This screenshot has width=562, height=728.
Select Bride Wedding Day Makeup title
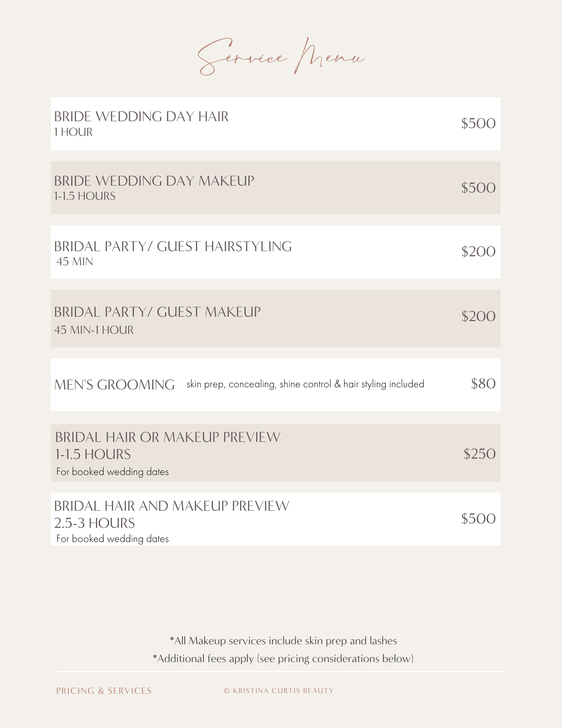tap(154, 181)
